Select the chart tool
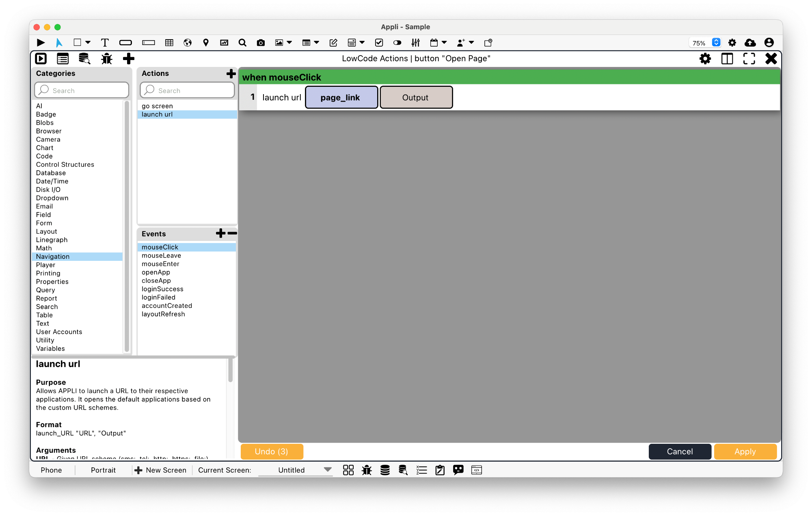 (x=224, y=43)
